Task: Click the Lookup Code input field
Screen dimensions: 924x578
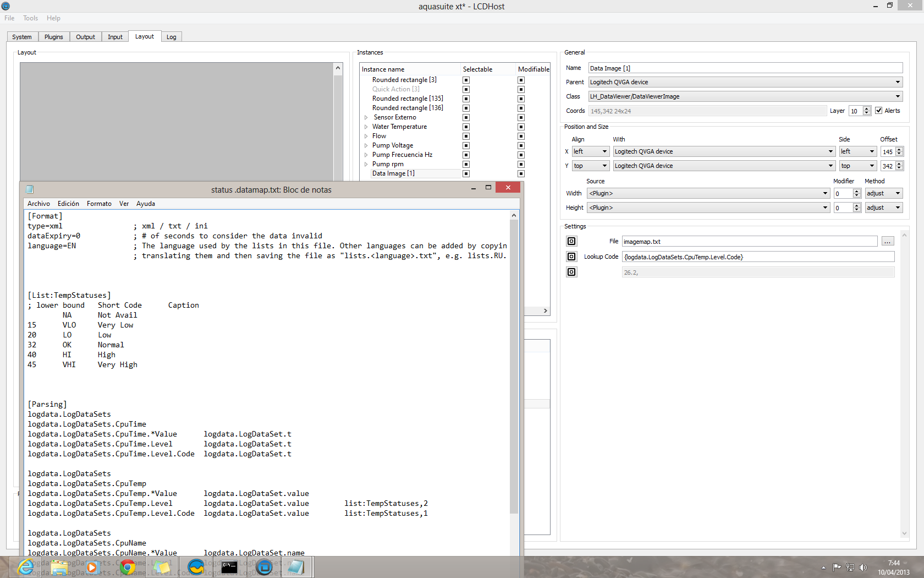Action: coord(758,257)
